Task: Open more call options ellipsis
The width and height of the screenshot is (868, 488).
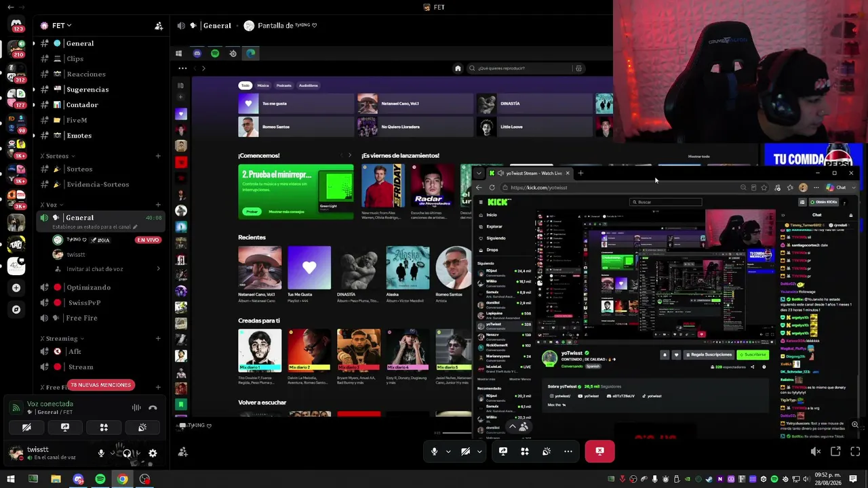Action: [568, 451]
